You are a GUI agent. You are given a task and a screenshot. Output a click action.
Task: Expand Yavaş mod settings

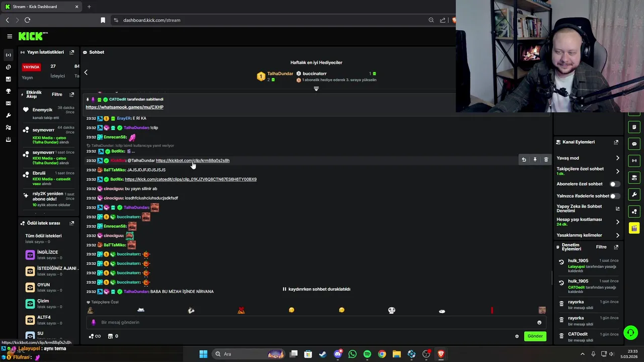click(x=618, y=158)
